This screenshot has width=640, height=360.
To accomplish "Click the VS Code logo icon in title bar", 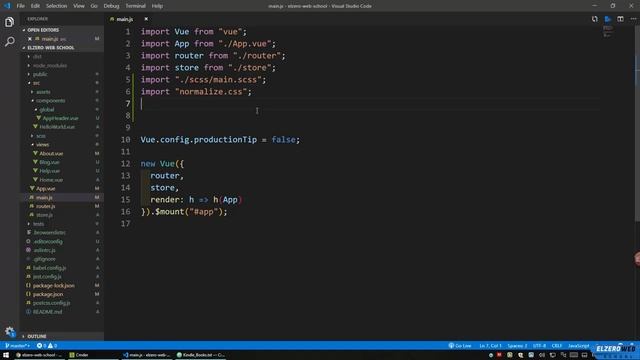I will (7, 6).
